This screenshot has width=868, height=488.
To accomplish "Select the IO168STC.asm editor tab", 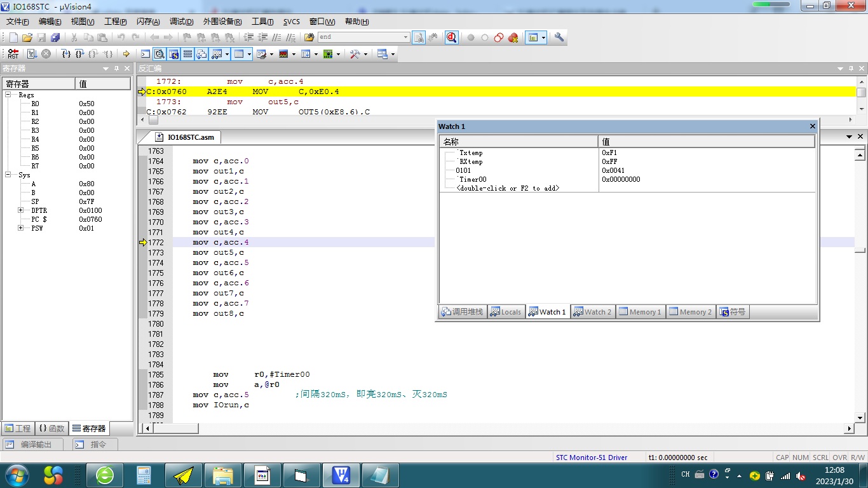I will [x=186, y=137].
